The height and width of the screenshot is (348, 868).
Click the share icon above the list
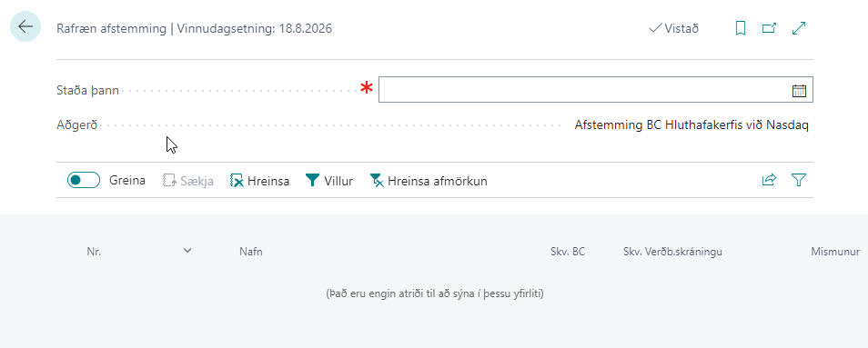[769, 180]
